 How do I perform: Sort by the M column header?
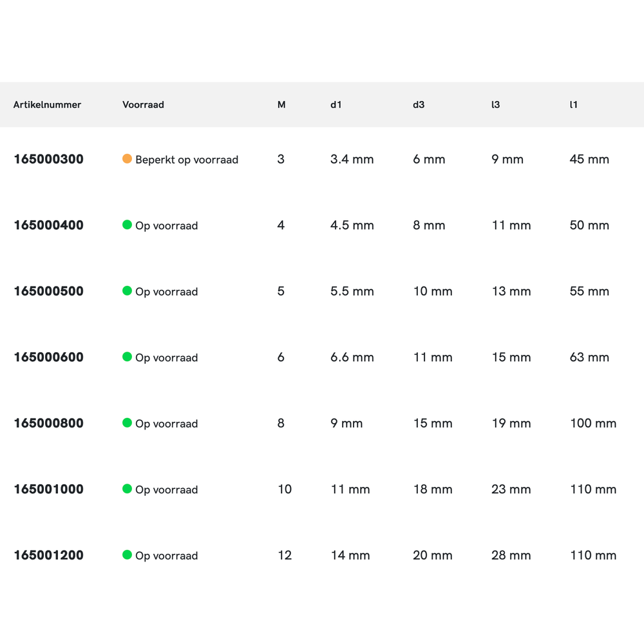[x=281, y=104]
